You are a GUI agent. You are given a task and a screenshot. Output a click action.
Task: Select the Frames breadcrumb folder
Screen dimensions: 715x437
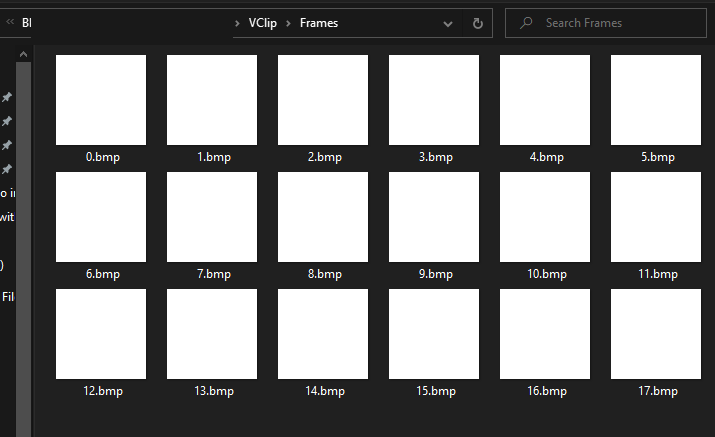[x=319, y=23]
